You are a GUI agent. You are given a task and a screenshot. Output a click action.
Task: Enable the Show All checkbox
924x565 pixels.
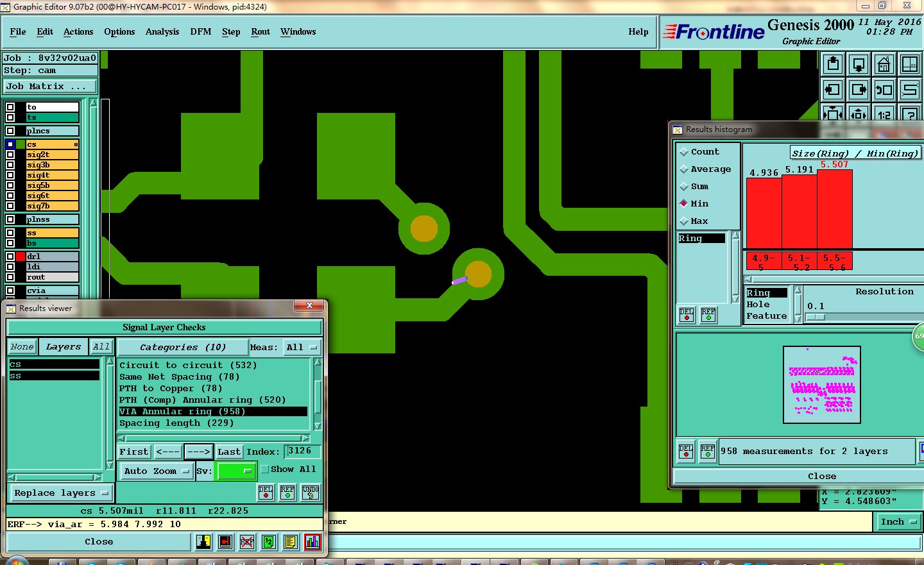[264, 469]
